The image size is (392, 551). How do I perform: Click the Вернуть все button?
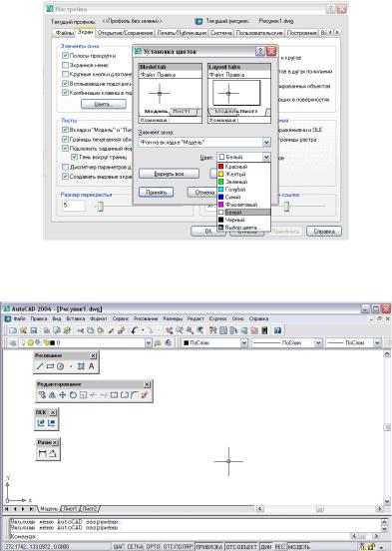(x=169, y=174)
